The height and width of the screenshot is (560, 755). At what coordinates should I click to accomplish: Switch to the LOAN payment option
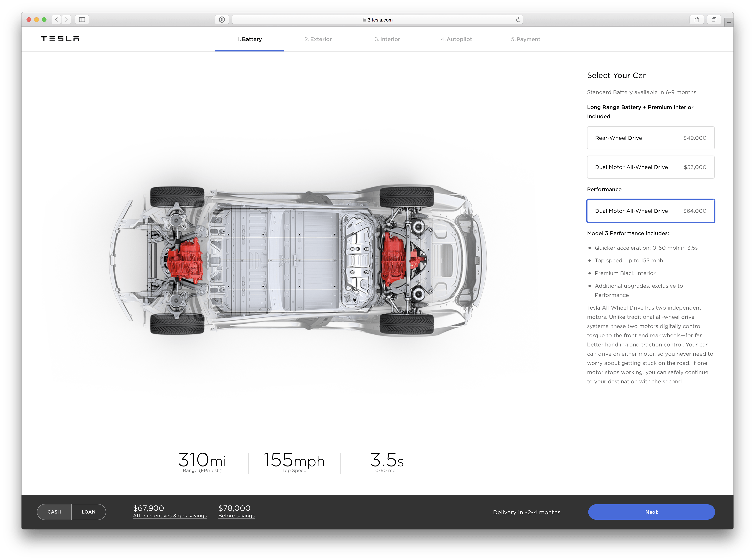pyautogui.click(x=89, y=512)
